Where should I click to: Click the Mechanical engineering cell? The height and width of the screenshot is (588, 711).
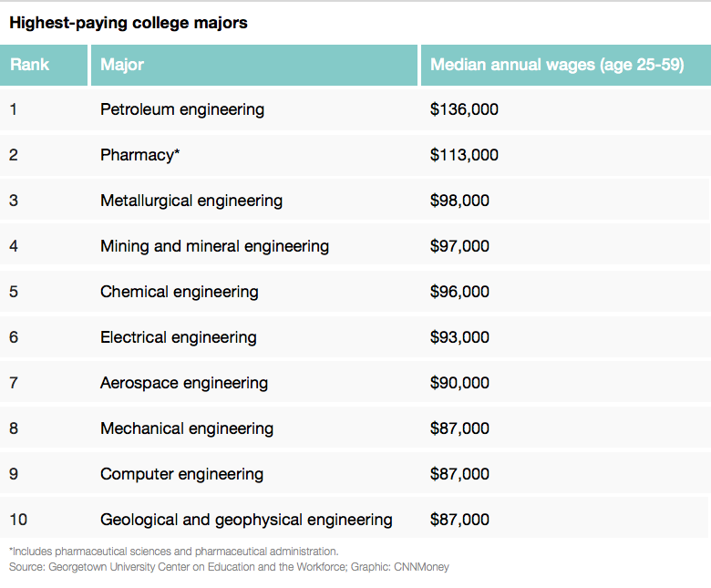[x=187, y=428]
